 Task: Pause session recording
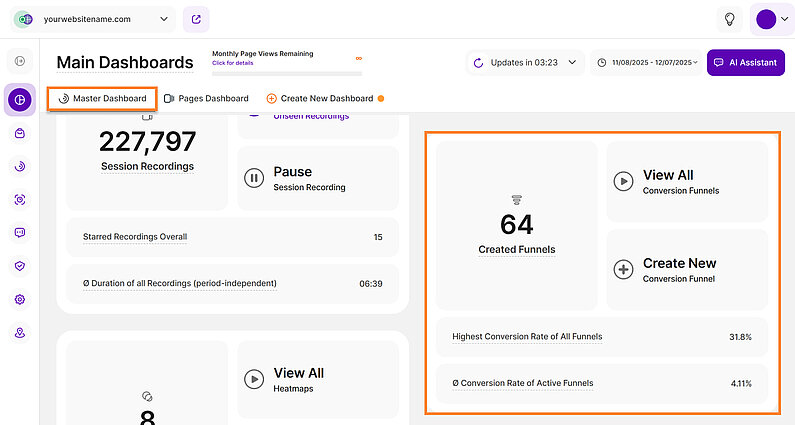[317, 178]
